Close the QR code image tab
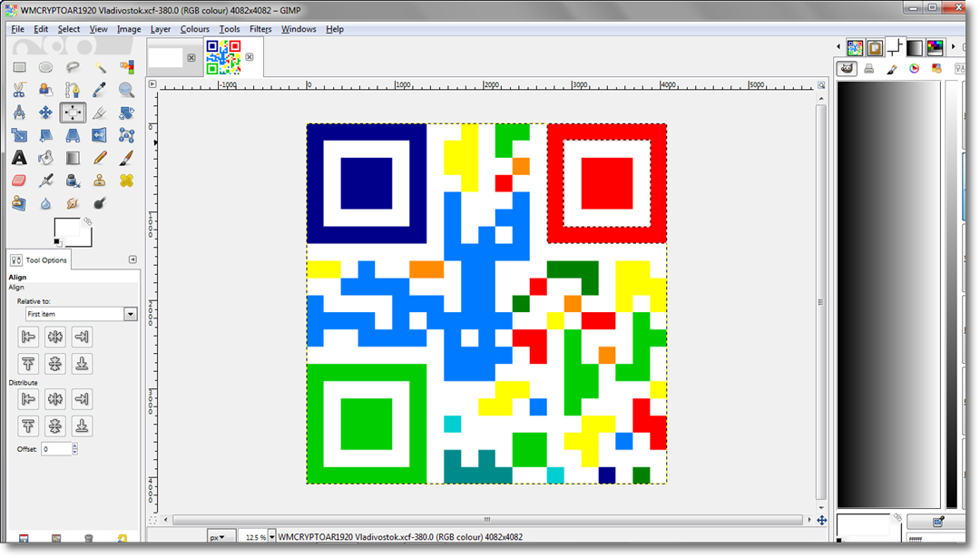 coord(250,57)
